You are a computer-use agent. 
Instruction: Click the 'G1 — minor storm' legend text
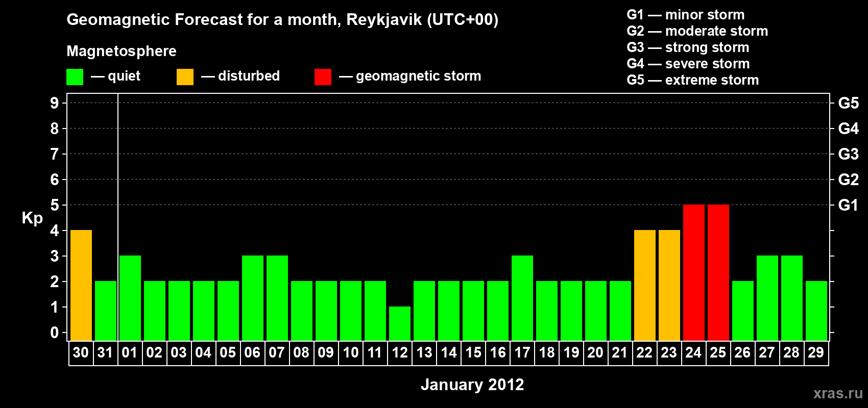pyautogui.click(x=686, y=15)
